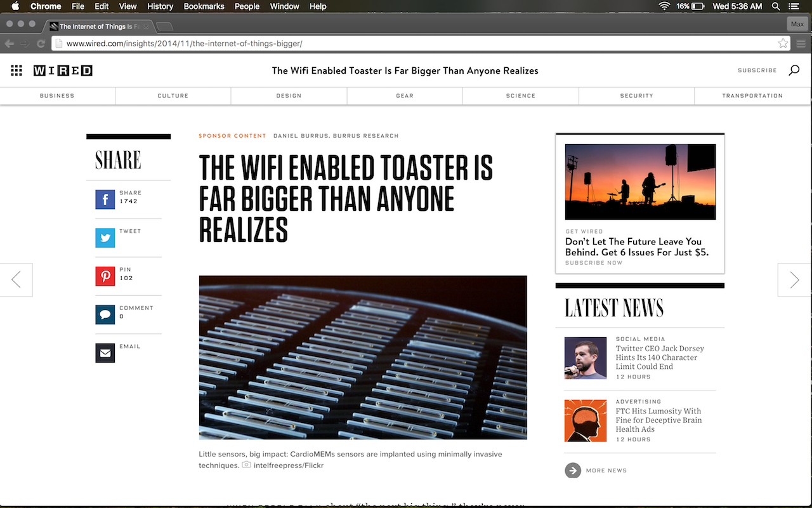Open the Chrome hamburger menu
Viewport: 812px width, 508px height.
point(801,44)
